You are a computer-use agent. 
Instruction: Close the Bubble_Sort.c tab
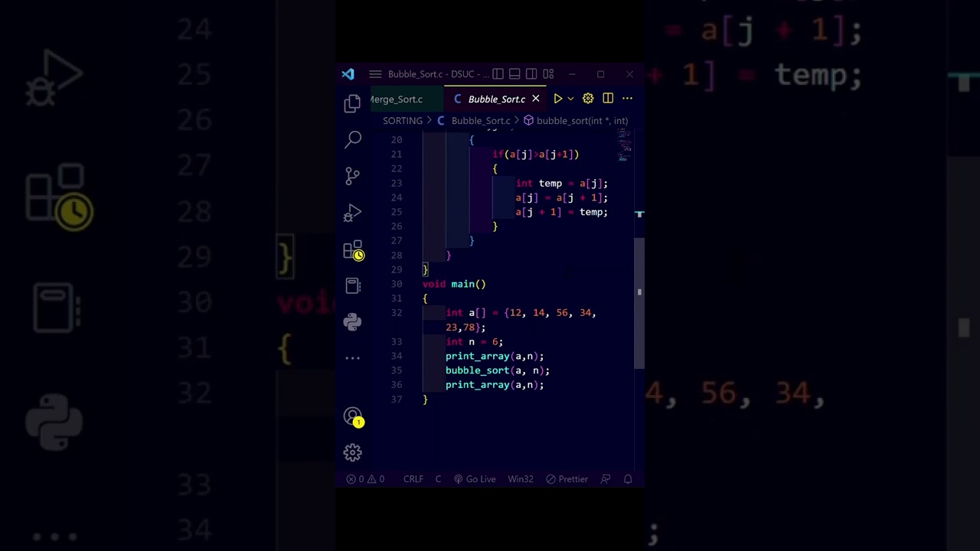pos(536,99)
